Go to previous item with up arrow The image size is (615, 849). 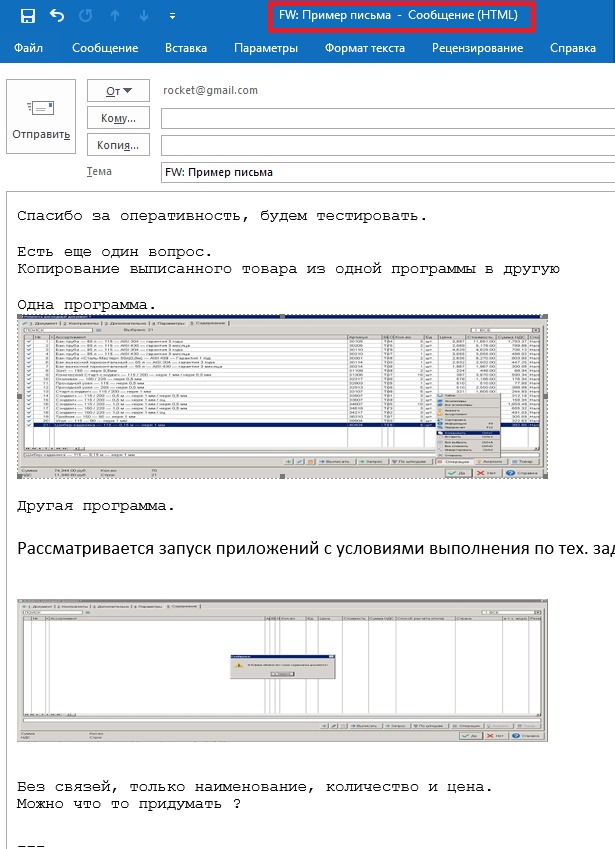[114, 16]
